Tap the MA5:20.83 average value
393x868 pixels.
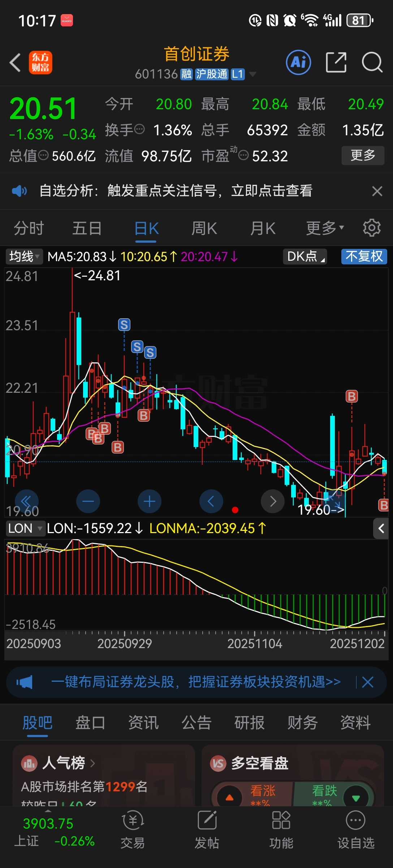pos(82,257)
